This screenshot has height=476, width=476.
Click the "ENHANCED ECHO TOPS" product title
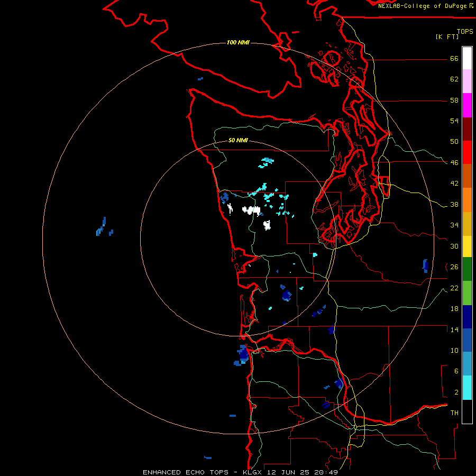coord(186,472)
